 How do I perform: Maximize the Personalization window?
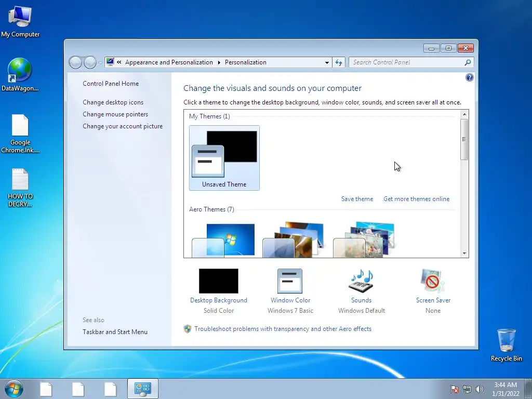tap(448, 48)
